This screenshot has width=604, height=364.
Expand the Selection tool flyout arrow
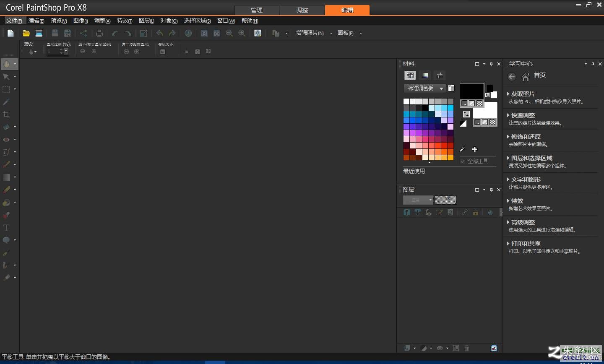pos(15,89)
